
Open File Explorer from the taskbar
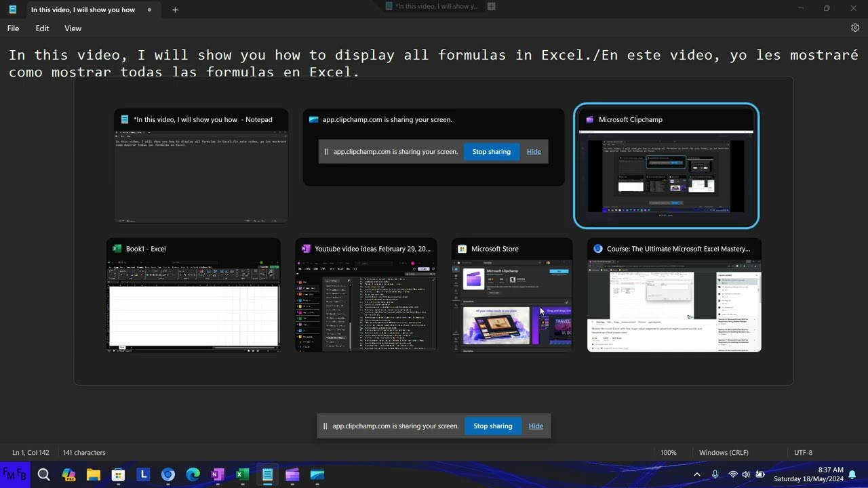[x=94, y=474]
